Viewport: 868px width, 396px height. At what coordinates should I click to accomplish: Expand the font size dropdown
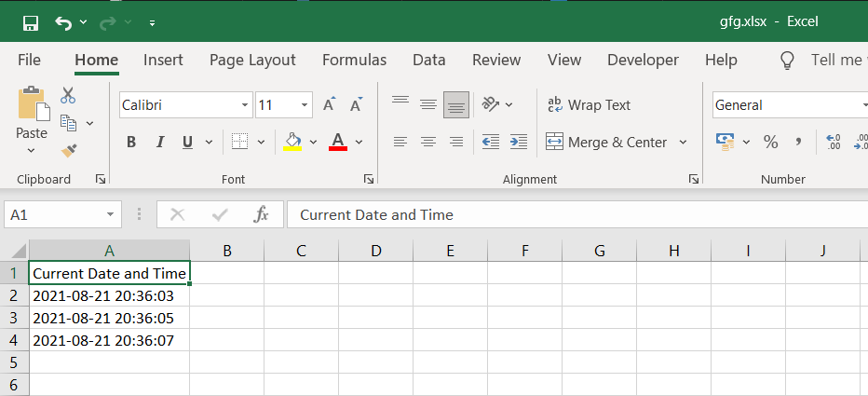coord(305,105)
